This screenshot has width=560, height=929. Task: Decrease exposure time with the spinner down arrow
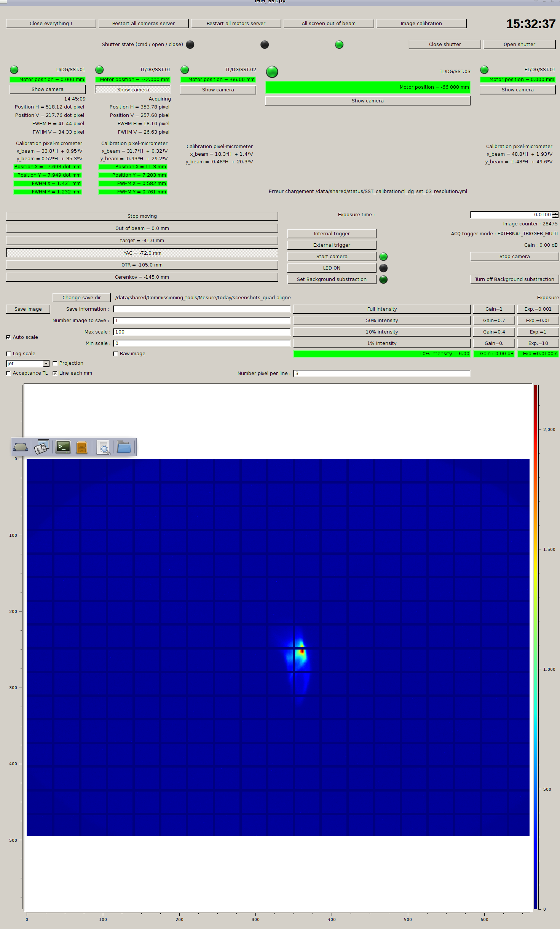[555, 216]
